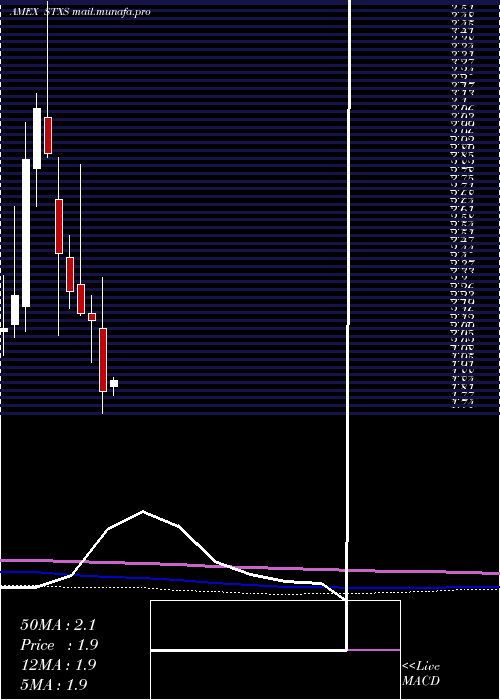Select the '50MA : 2.1' reading

58,625
